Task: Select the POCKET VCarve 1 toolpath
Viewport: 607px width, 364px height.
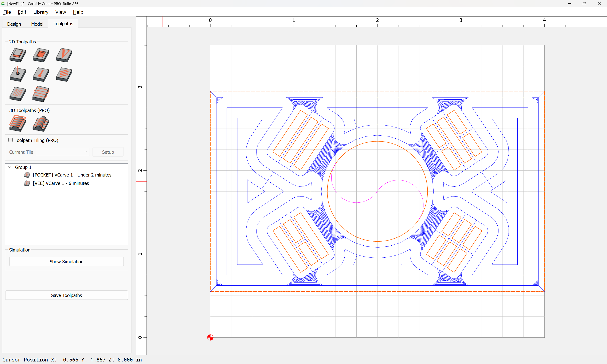Action: pos(72,175)
